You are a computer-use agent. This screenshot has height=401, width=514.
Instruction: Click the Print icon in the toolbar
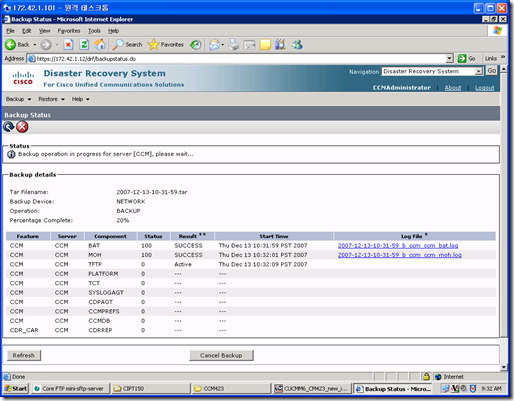coord(233,44)
